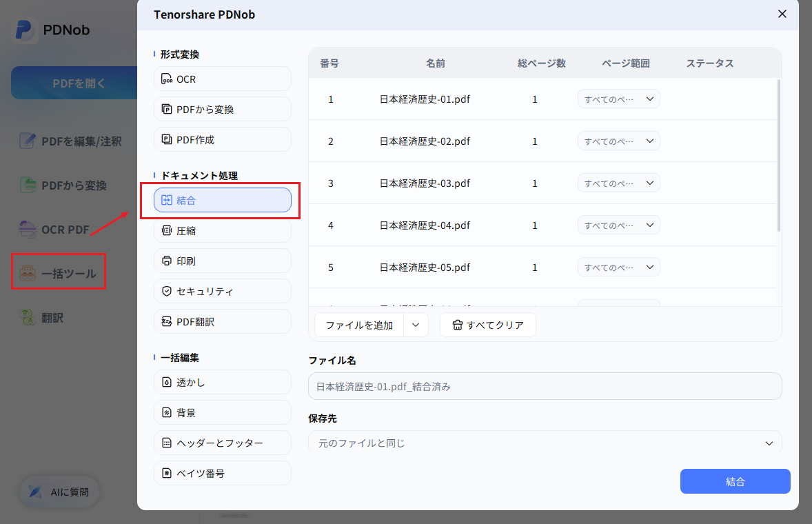Click the 保存先 label

coord(323,418)
